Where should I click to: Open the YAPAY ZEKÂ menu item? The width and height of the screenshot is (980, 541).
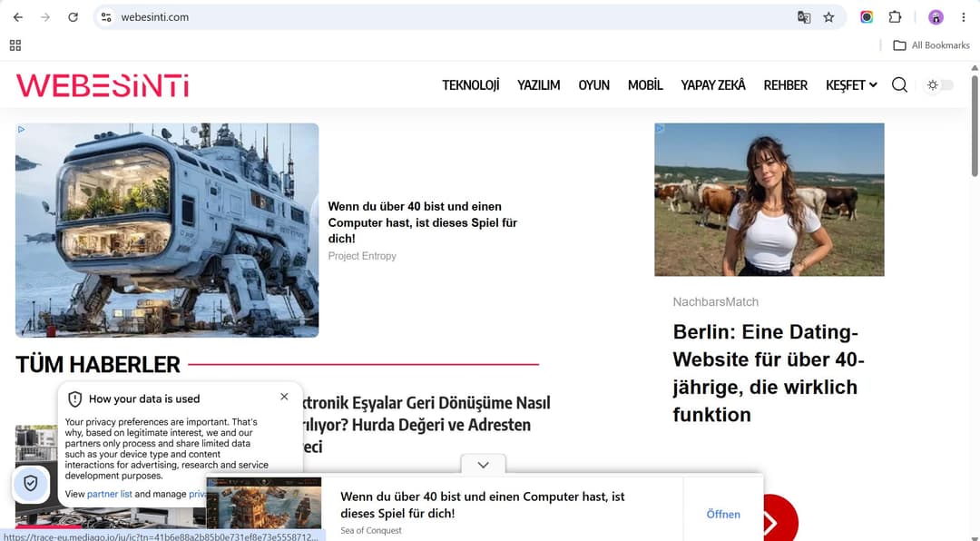713,84
